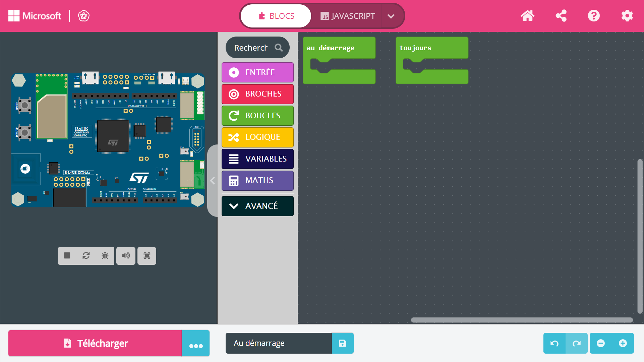
Task: Restart the simulator
Action: pyautogui.click(x=86, y=256)
